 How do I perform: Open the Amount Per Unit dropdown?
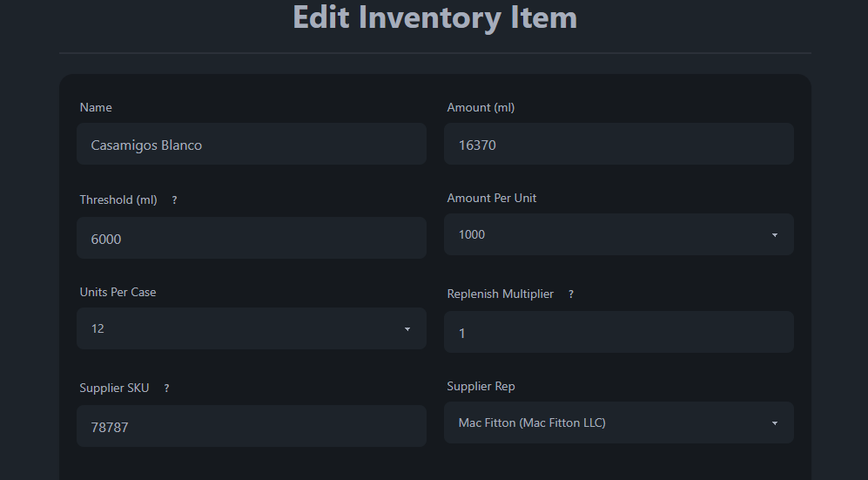pos(618,234)
